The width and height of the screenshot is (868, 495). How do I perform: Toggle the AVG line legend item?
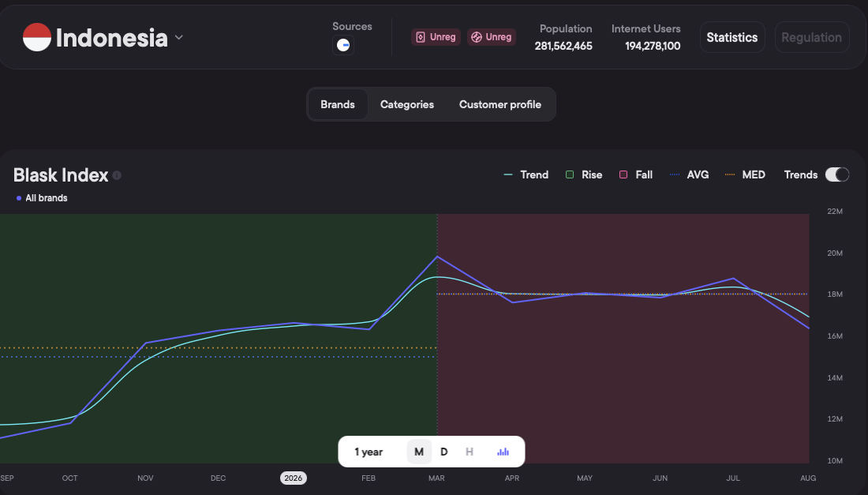point(689,174)
